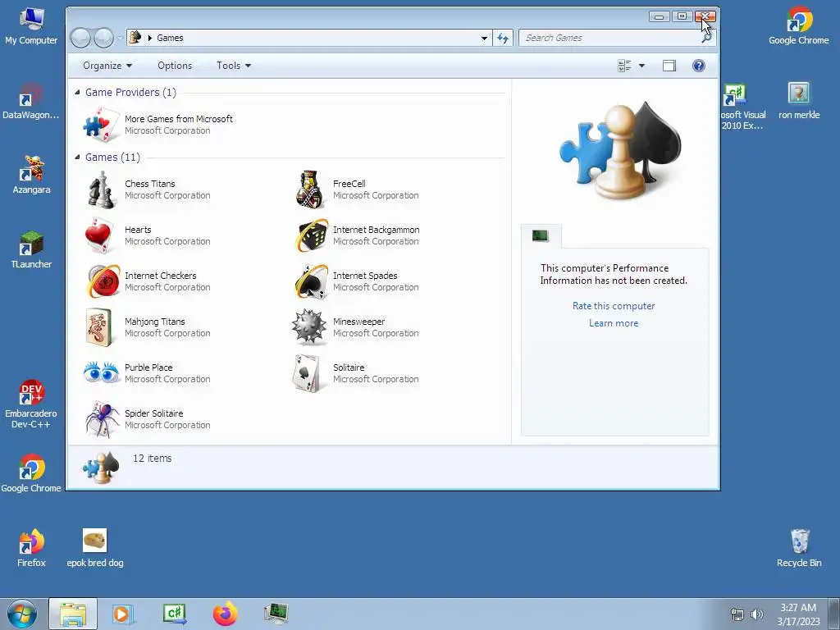Open Visual C# from the taskbar
Viewport: 840px width, 630px height.
pyautogui.click(x=175, y=614)
